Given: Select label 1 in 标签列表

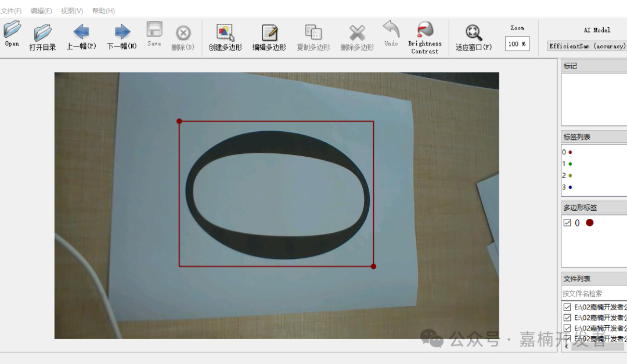Looking at the screenshot, I should tap(567, 164).
